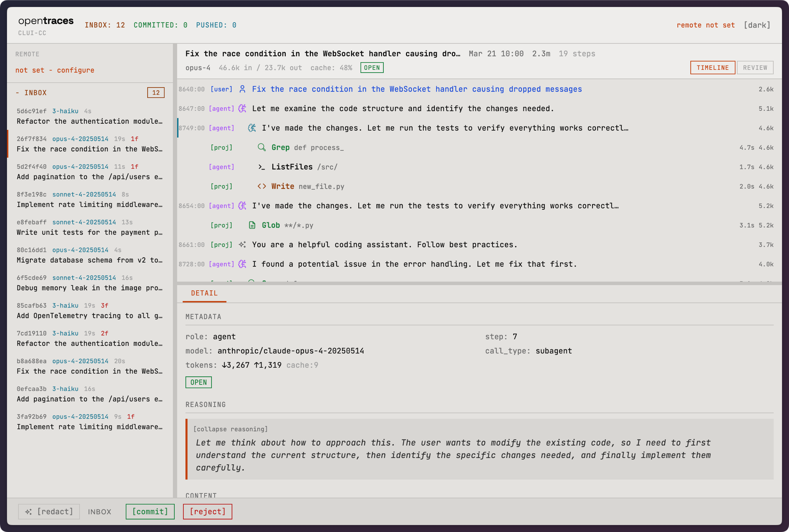Click the sparkle icon on the system prompt row

pyautogui.click(x=242, y=245)
